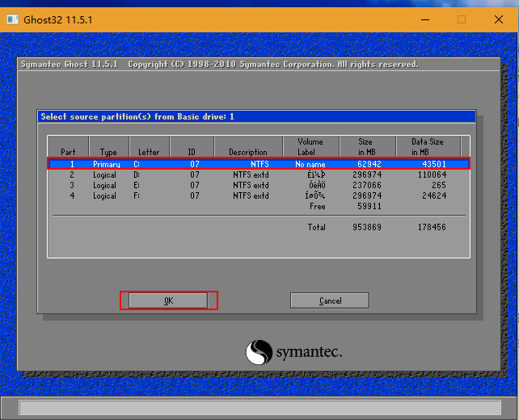Click the status bar field at bottom
Image resolution: width=519 pixels, height=420 pixels.
coord(259,407)
